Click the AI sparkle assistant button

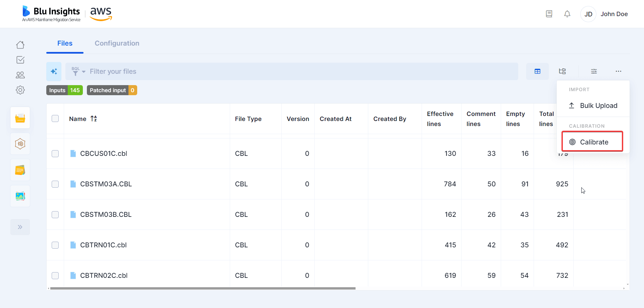tap(54, 71)
